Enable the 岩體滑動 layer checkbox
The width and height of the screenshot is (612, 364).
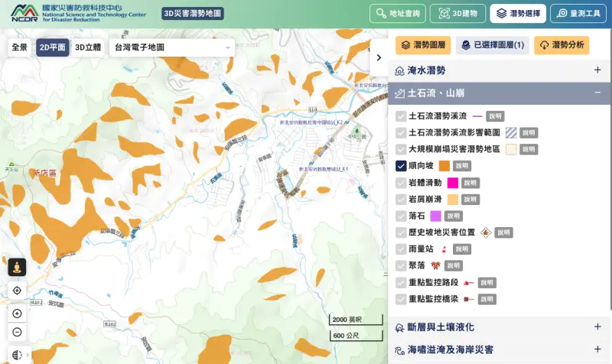click(401, 183)
